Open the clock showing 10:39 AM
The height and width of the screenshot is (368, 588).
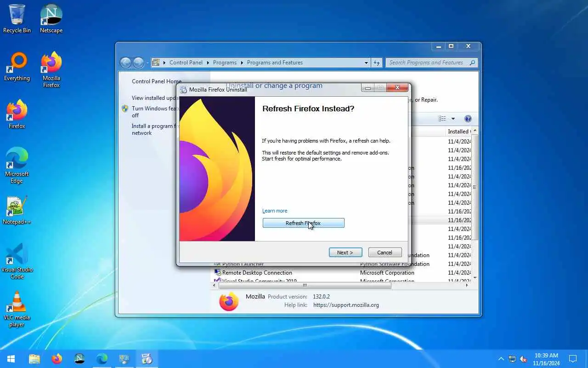(x=546, y=359)
